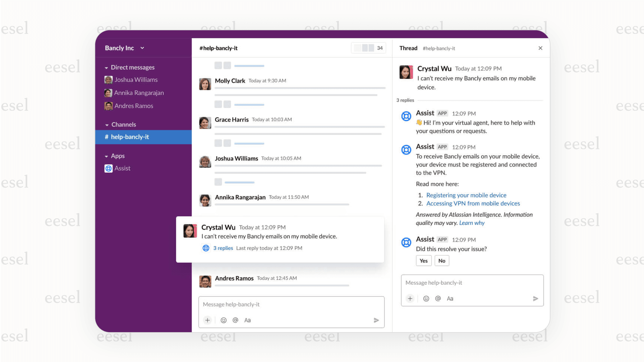Open direct message with Annika Rangarajan
The width and height of the screenshot is (644, 362).
(139, 93)
